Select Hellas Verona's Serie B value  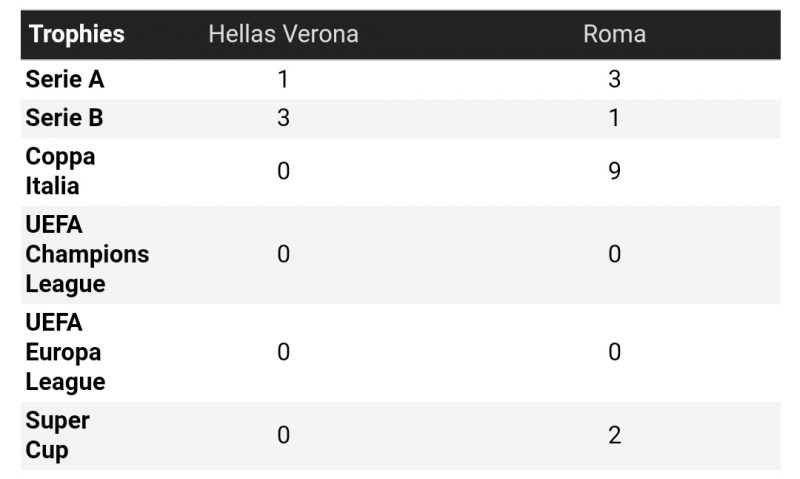pyautogui.click(x=283, y=118)
